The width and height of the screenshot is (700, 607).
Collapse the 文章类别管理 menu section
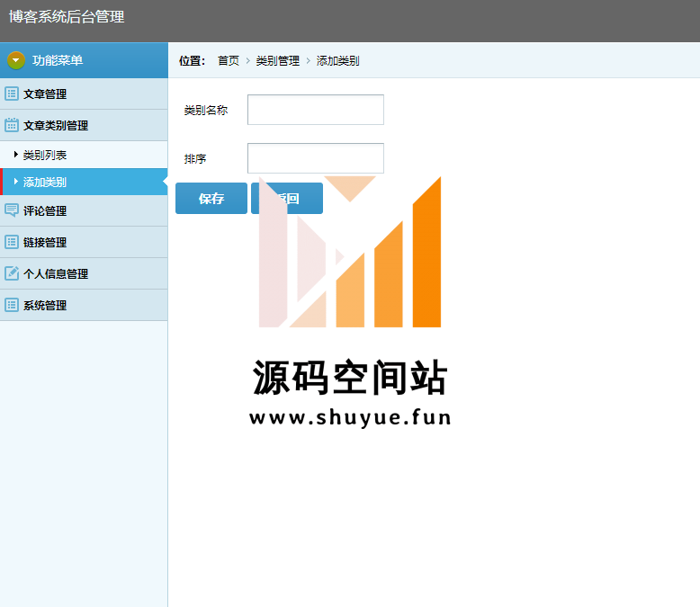tap(84, 125)
